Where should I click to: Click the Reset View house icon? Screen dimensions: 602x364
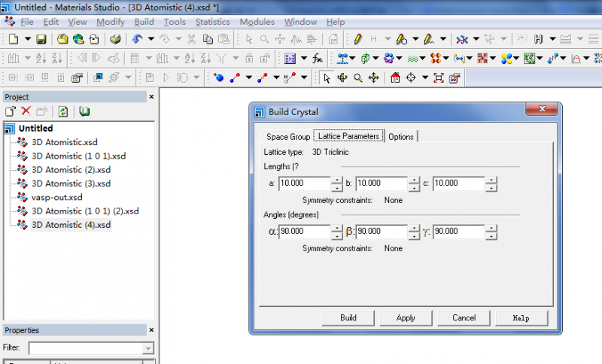click(395, 78)
